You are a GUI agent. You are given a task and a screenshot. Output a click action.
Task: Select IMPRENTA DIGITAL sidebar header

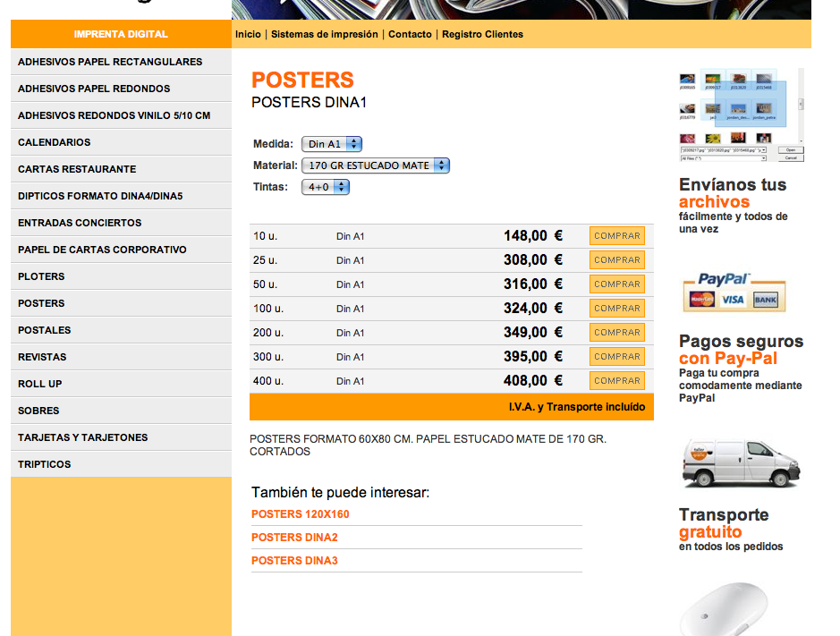coord(121,34)
